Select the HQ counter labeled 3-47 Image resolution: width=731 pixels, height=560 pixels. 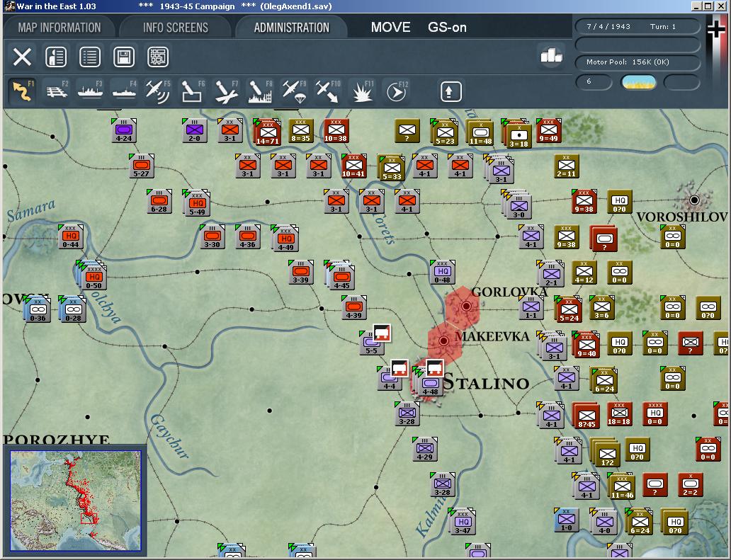(462, 522)
